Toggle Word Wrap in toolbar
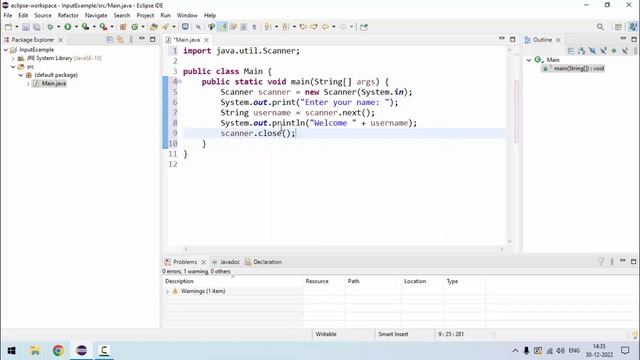The width and height of the screenshot is (640, 360). pyautogui.click(x=233, y=27)
